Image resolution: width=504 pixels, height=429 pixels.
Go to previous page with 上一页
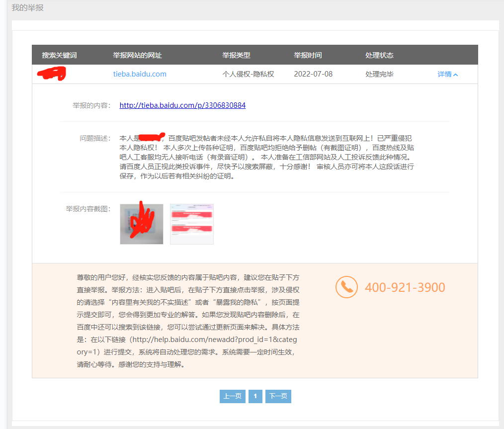point(232,396)
